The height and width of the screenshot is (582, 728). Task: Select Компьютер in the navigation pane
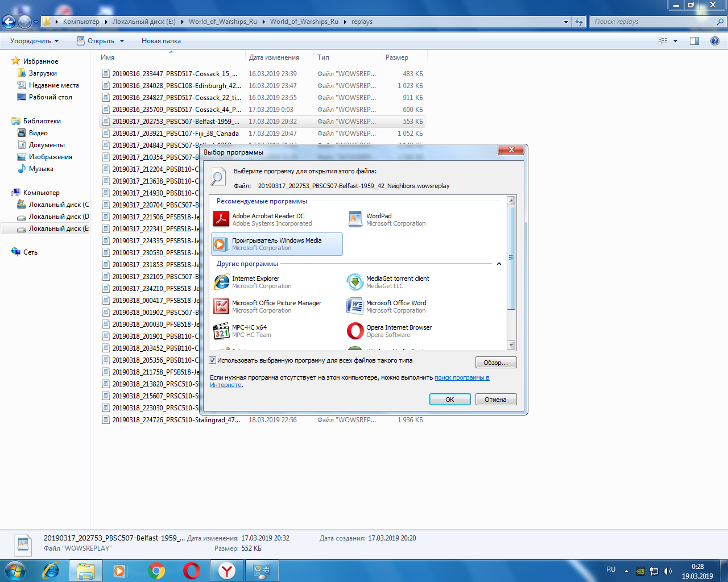click(42, 193)
